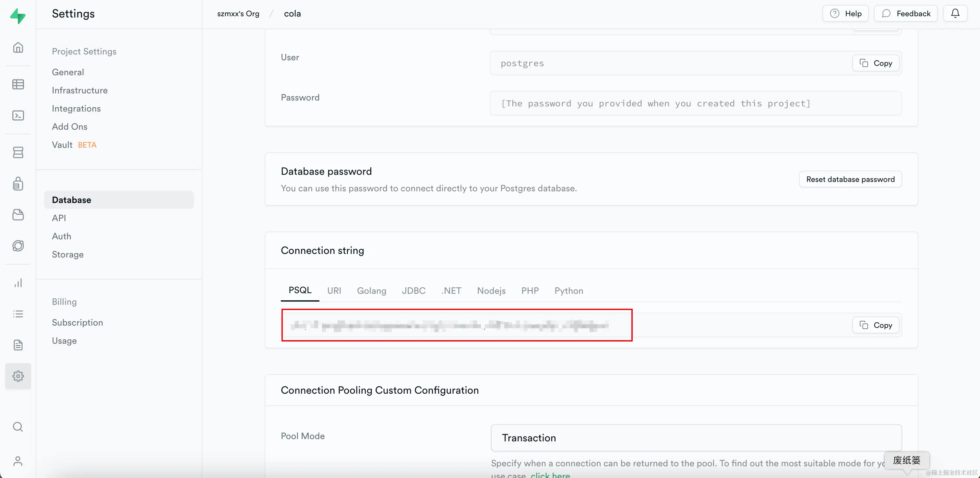Viewport: 980px width, 478px height.
Task: Open the API Docs document icon
Action: (x=18, y=345)
